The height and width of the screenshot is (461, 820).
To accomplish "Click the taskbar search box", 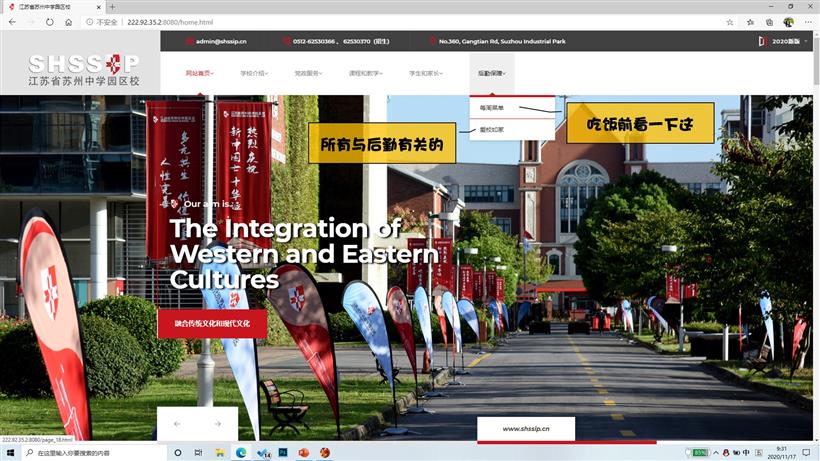I will pos(94,453).
